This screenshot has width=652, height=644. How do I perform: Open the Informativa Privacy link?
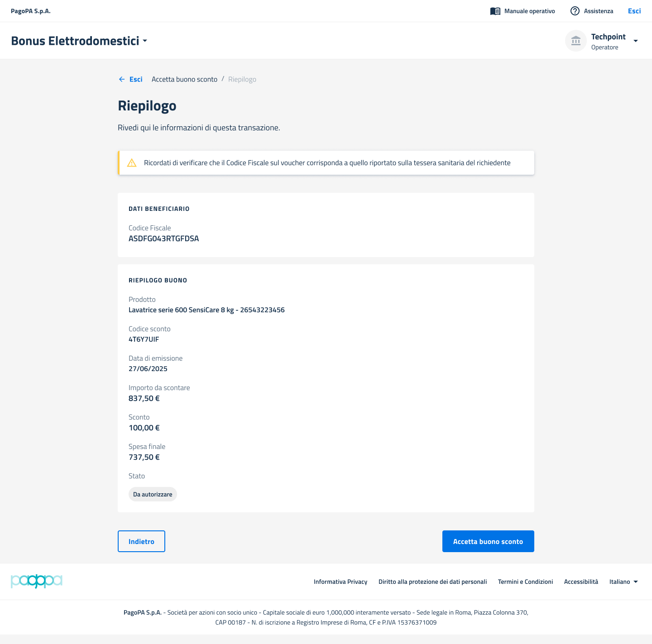point(340,582)
